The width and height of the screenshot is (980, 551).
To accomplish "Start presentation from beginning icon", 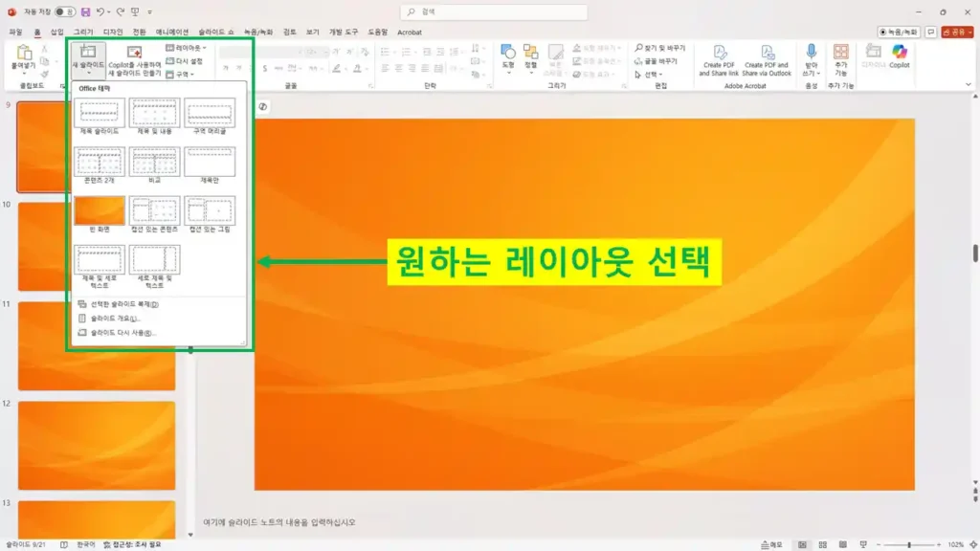I will pos(135,11).
